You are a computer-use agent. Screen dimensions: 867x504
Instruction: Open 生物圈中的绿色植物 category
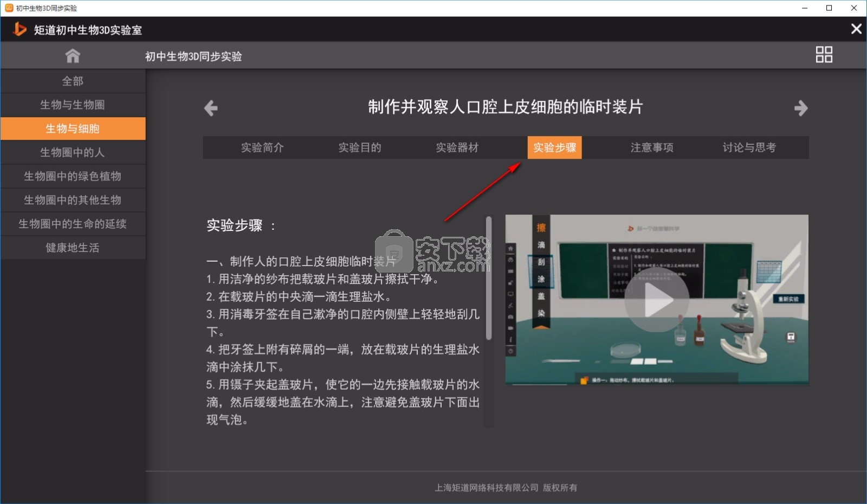point(73,176)
